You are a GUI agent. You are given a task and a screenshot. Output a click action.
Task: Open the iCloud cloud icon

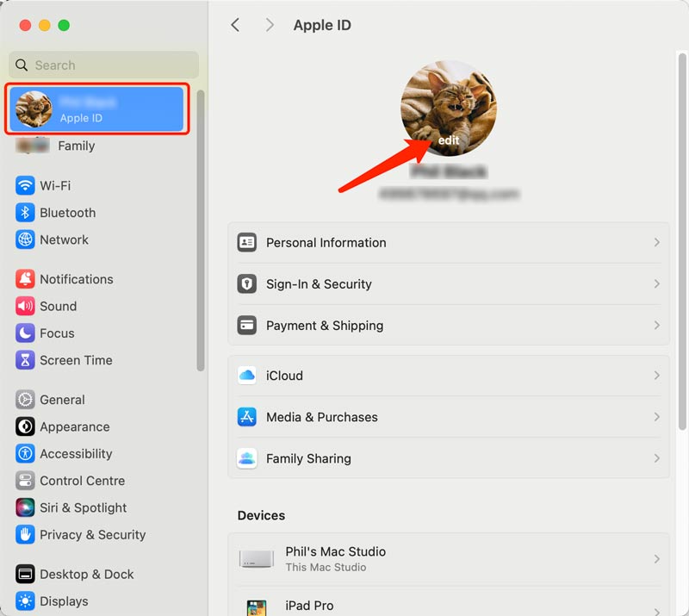pos(247,376)
